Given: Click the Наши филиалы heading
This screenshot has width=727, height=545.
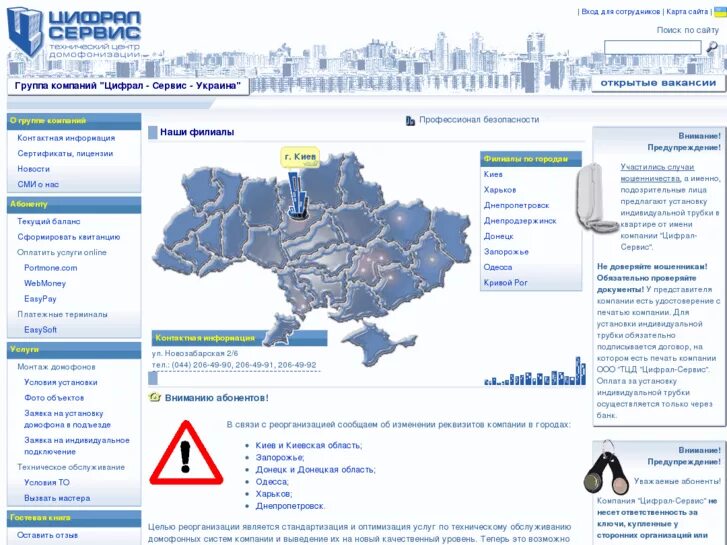Looking at the screenshot, I should tap(197, 132).
